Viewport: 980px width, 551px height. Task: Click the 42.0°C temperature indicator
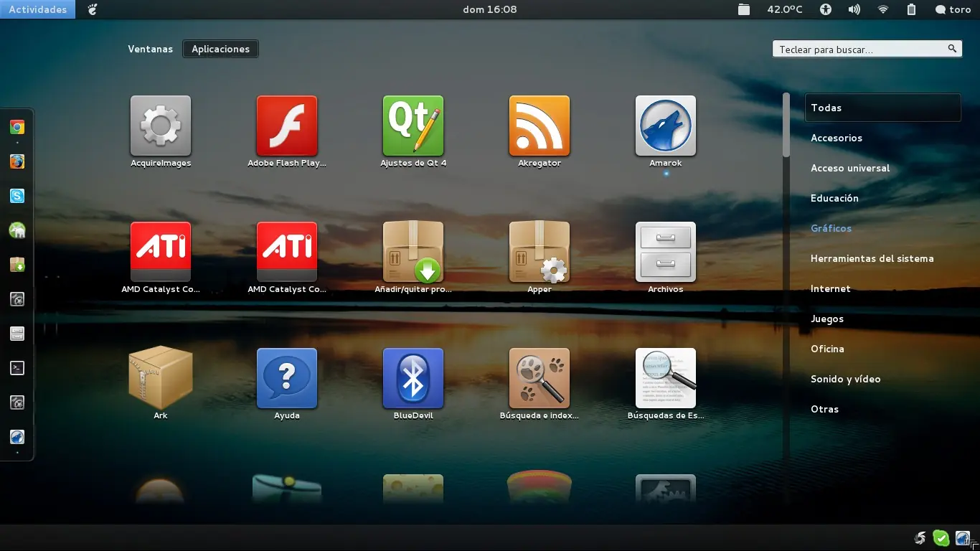pyautogui.click(x=785, y=9)
